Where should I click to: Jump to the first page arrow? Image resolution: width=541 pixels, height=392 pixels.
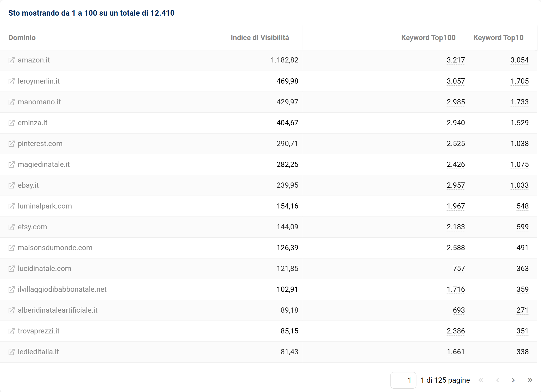click(481, 380)
